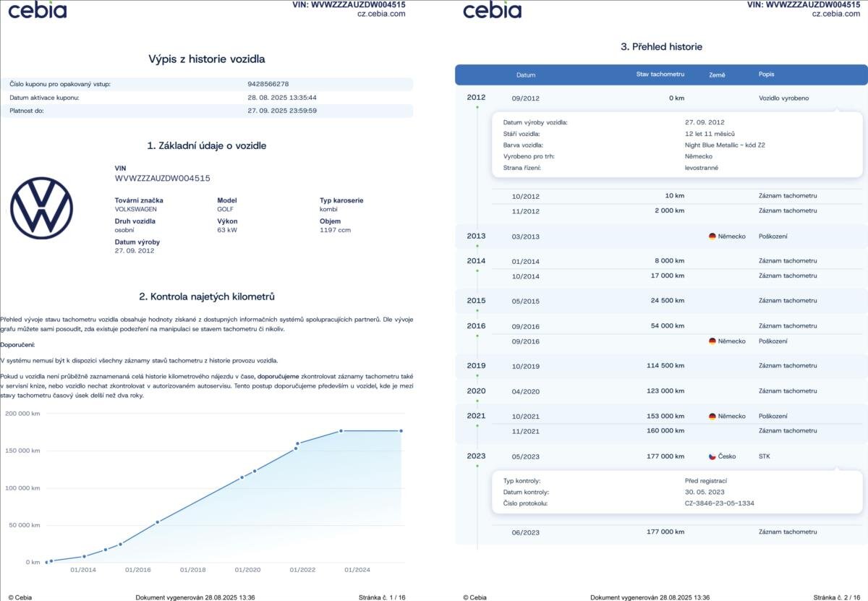Click the German flag in the 10/2021 row
Screen dimensions: 868x601
pyautogui.click(x=712, y=417)
